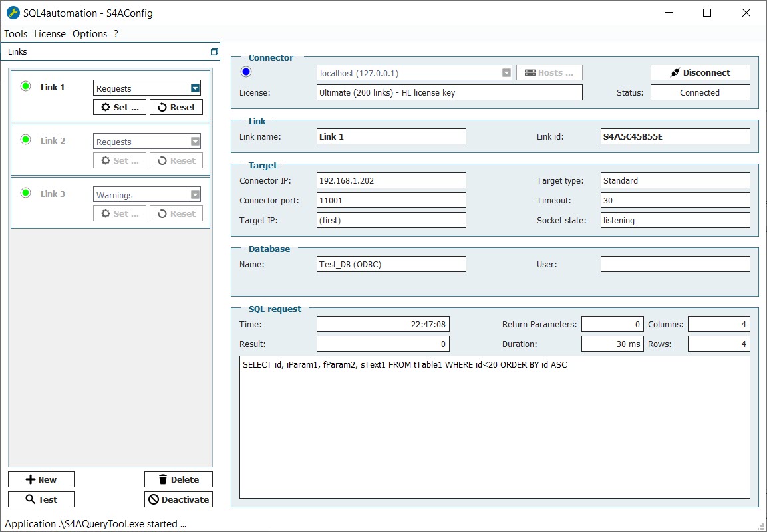Click the SQL4automation wrench app icon
Screen dimensions: 767x532
coord(13,13)
